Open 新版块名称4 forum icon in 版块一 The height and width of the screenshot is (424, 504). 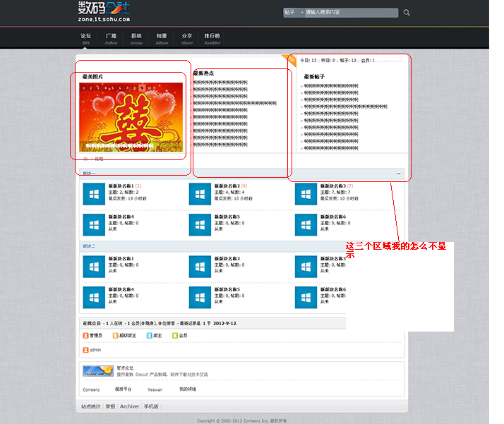point(94,225)
